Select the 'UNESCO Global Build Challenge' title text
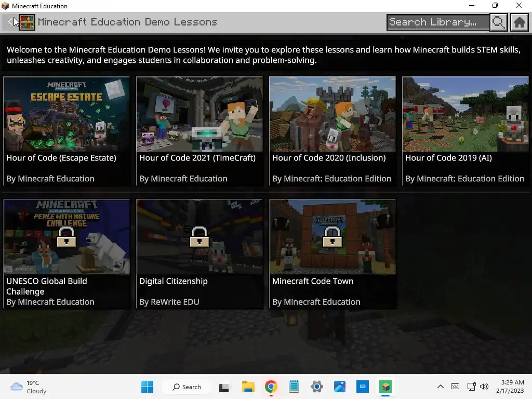The width and height of the screenshot is (532, 399). 46,286
